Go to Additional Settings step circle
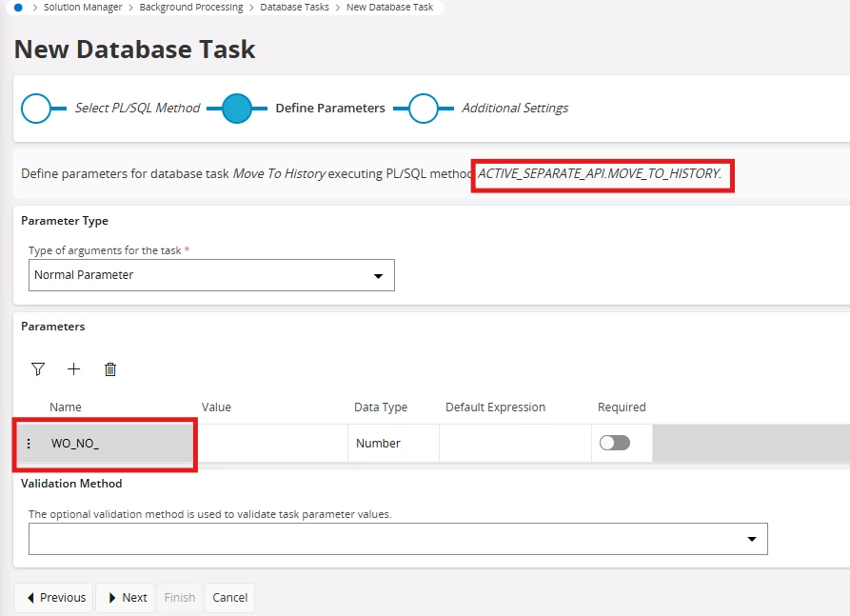The width and height of the screenshot is (850, 616). (x=424, y=109)
